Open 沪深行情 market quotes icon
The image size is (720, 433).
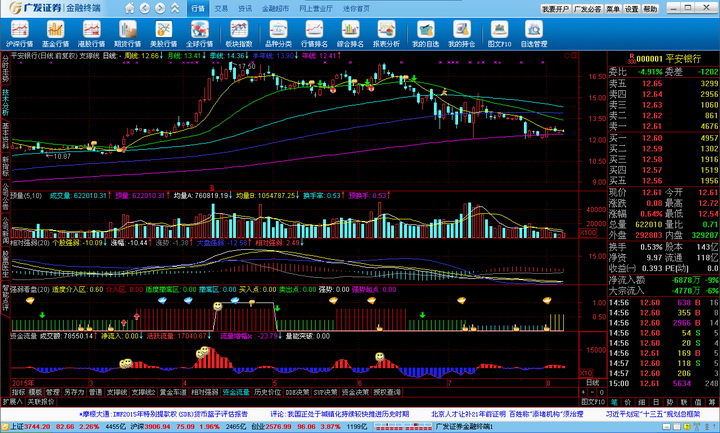coord(19,34)
